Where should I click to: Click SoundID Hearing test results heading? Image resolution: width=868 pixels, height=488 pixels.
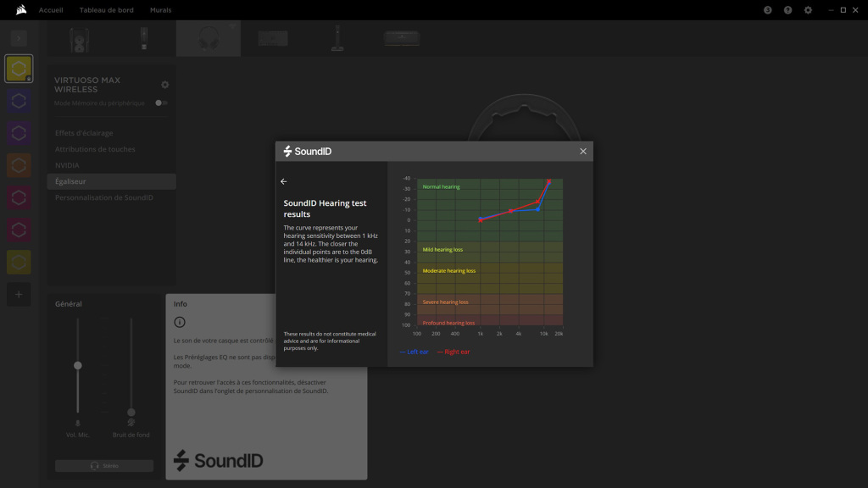pyautogui.click(x=325, y=208)
